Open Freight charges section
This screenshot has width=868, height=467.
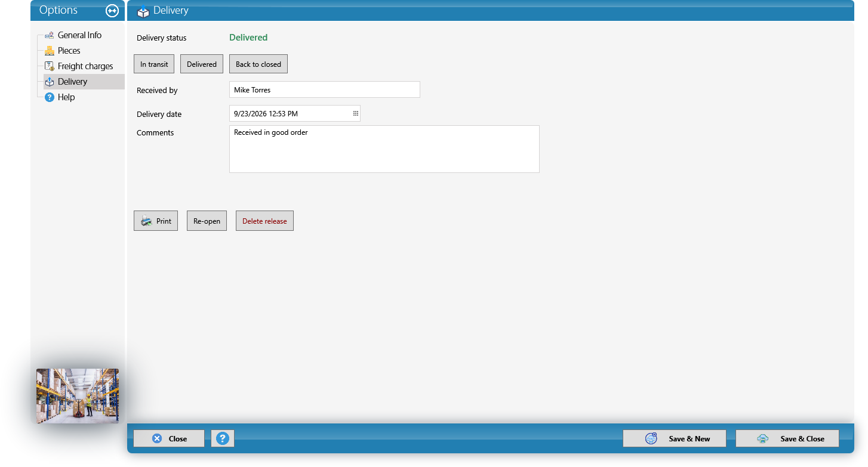(x=85, y=66)
